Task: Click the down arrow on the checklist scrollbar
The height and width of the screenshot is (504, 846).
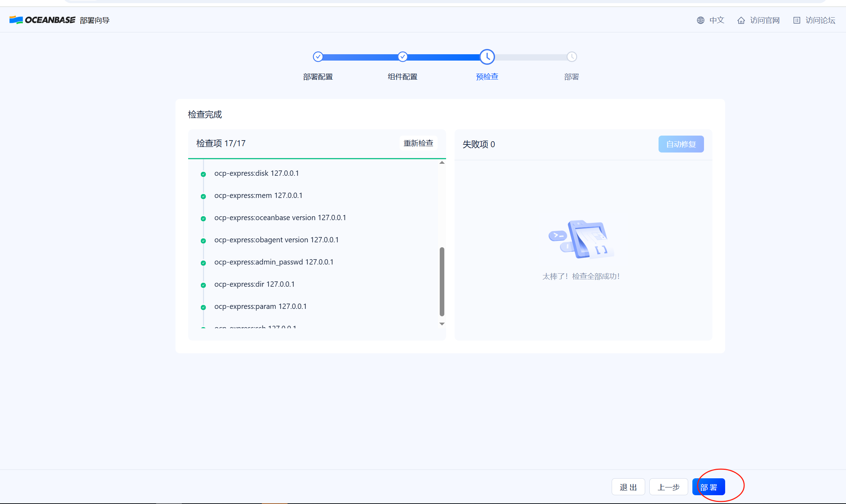Action: pos(442,324)
